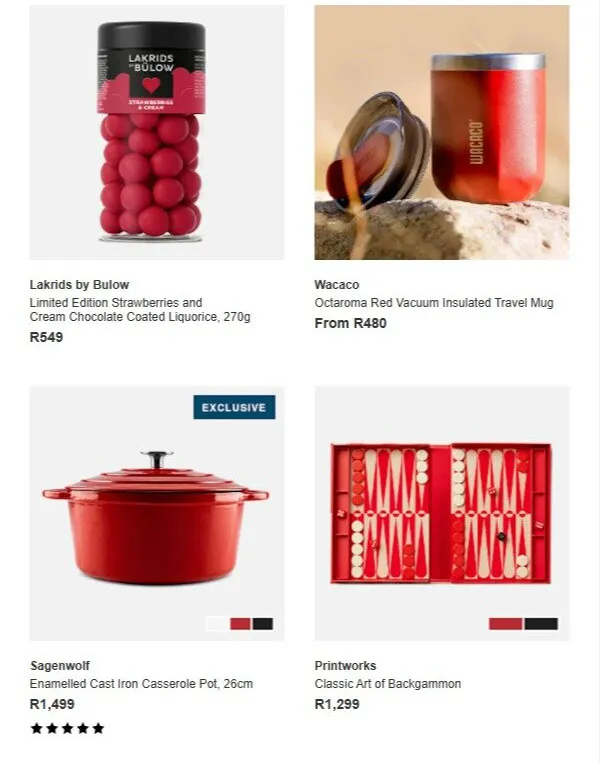600x764 pixels.
Task: Select the black casserole pot color swatch
Action: pos(263,624)
